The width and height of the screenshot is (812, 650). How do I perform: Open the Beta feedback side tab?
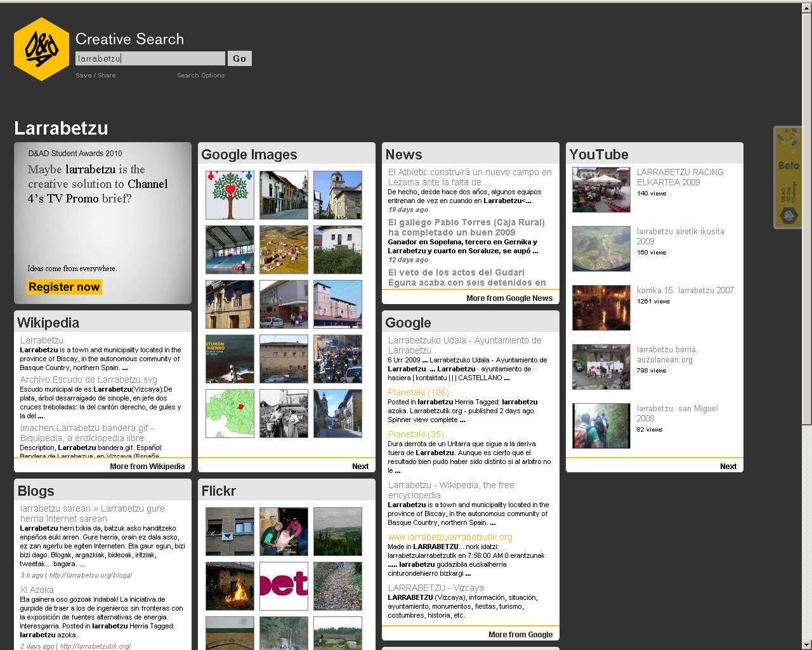(x=789, y=178)
